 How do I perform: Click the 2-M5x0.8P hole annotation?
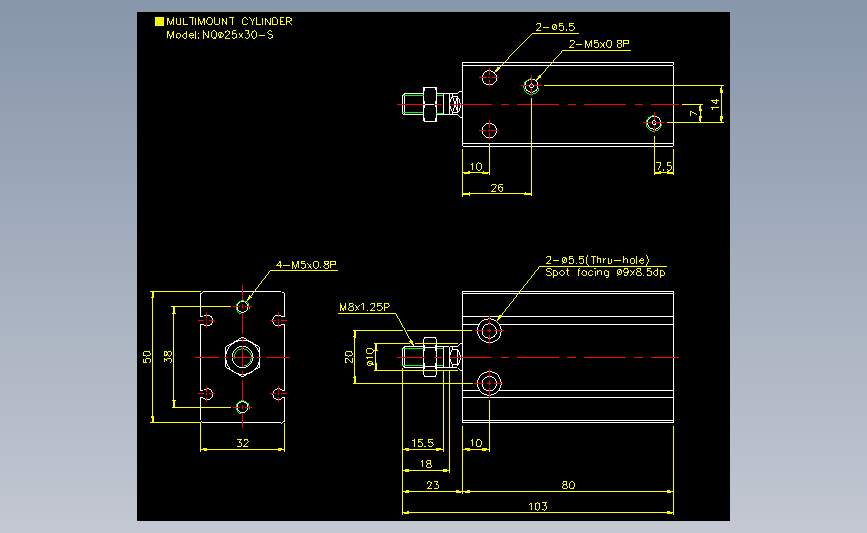pyautogui.click(x=599, y=44)
